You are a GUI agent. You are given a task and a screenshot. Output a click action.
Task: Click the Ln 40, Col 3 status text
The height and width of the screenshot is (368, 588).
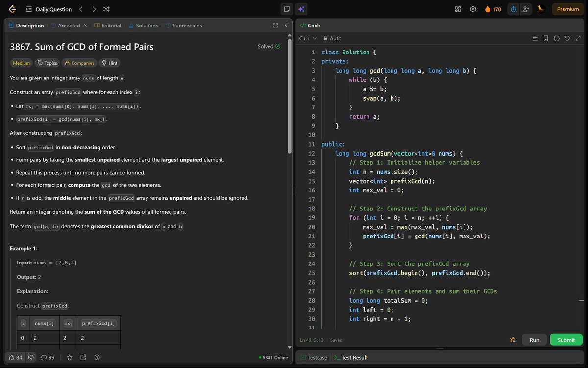coord(313,340)
